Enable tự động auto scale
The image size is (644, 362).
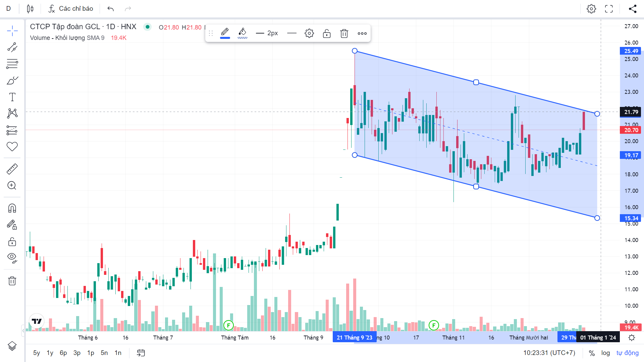coord(627,353)
